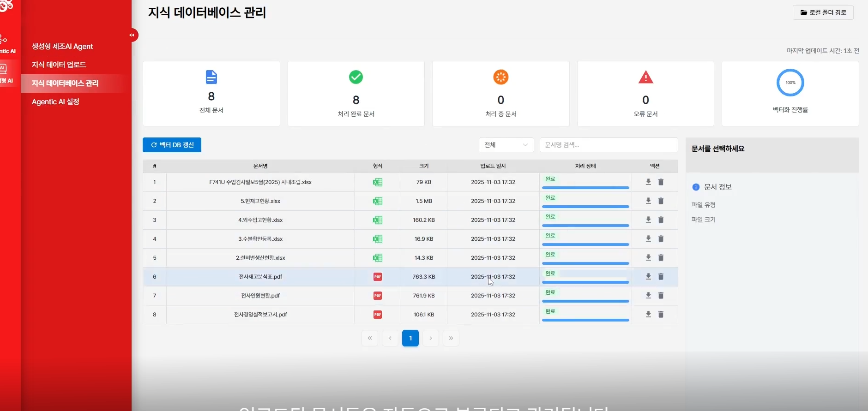
Task: Collapse the red sidebar with arrow button
Action: pyautogui.click(x=132, y=35)
